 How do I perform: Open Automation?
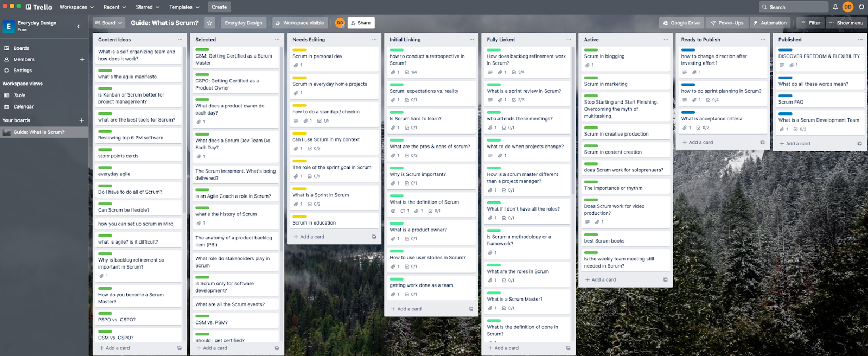(770, 23)
